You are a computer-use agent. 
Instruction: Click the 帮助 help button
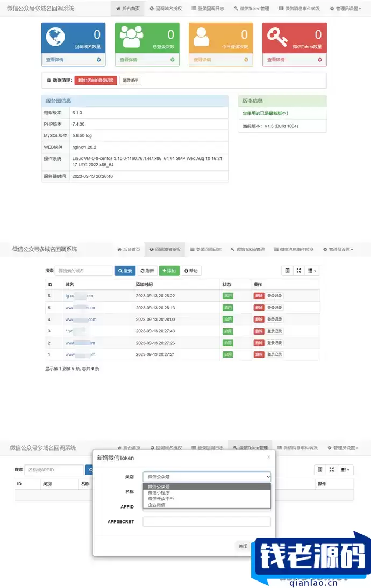point(191,271)
